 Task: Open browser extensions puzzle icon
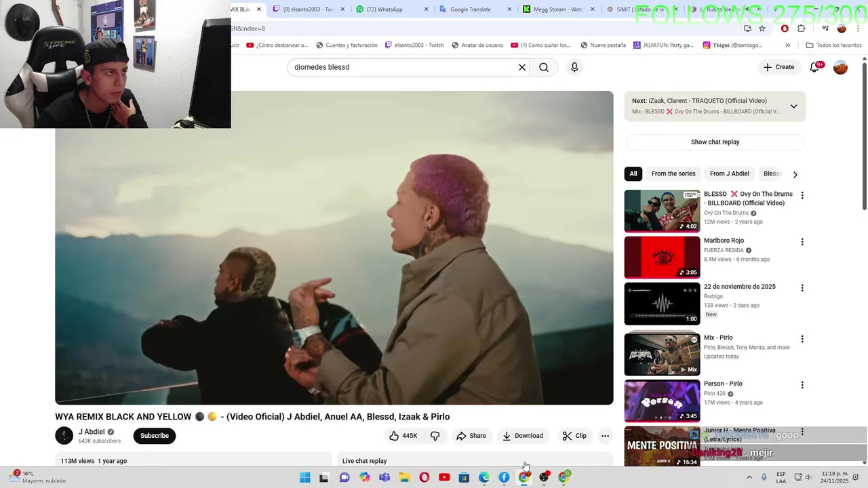[802, 28]
